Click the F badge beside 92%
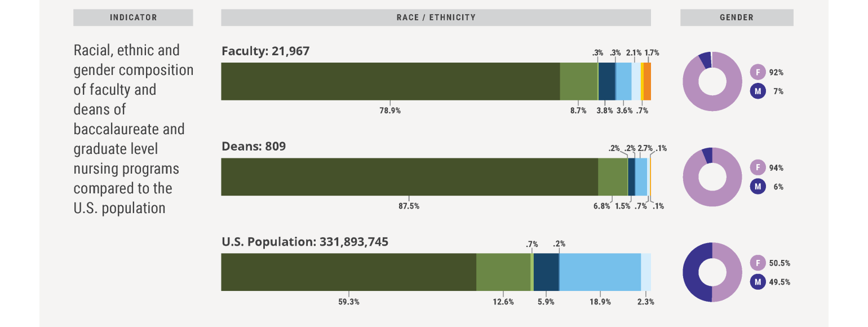Viewport: 868px width, 327px height. pyautogui.click(x=758, y=72)
